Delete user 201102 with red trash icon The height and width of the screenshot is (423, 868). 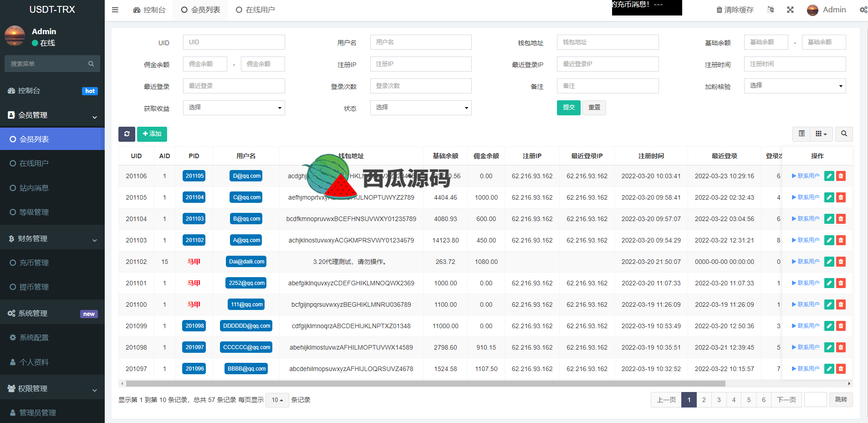(841, 262)
